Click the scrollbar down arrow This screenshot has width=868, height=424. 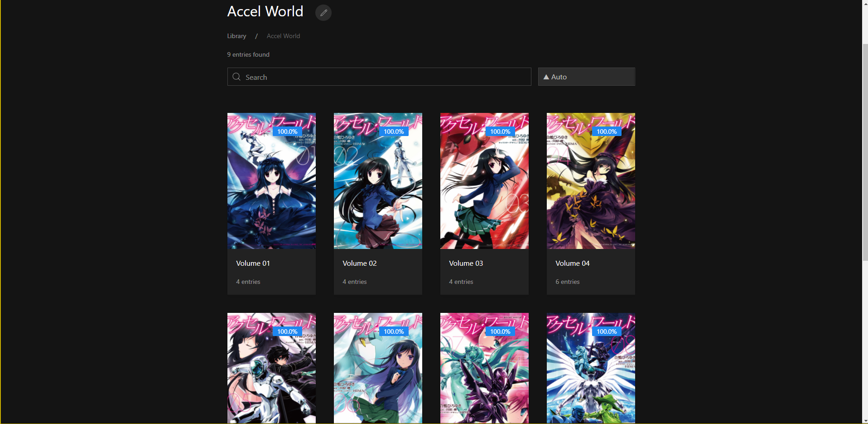click(865, 420)
